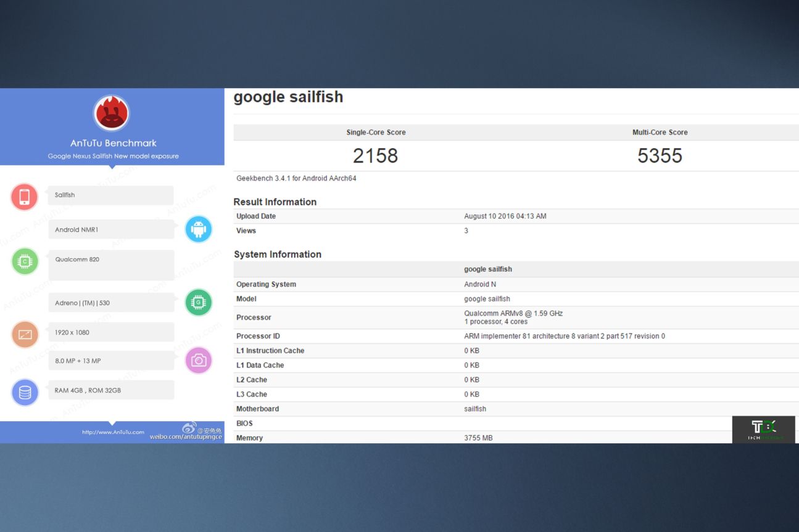Click the TechDroider watermark logo
Viewport: 799px width, 532px height.
coord(763,429)
